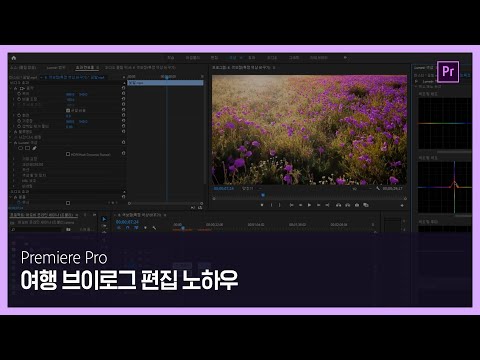Click the Go to Out point button
The height and width of the screenshot is (360, 480).
coord(327,205)
